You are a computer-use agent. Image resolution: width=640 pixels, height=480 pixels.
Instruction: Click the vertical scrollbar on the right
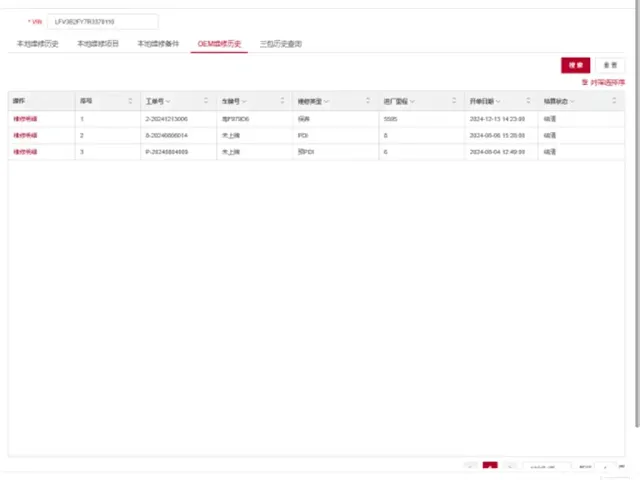(x=638, y=212)
